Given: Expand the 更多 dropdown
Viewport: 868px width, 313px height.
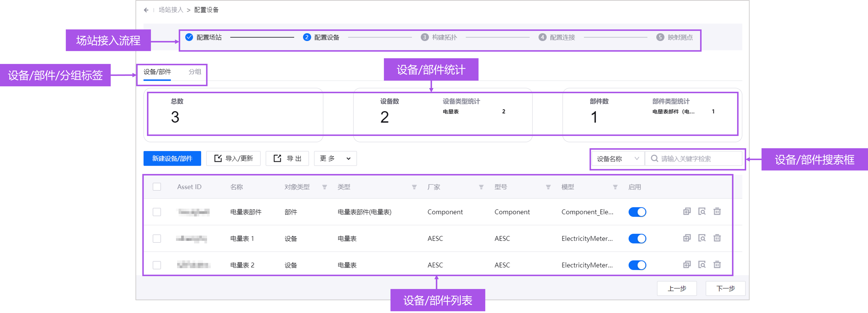Looking at the screenshot, I should (x=335, y=158).
